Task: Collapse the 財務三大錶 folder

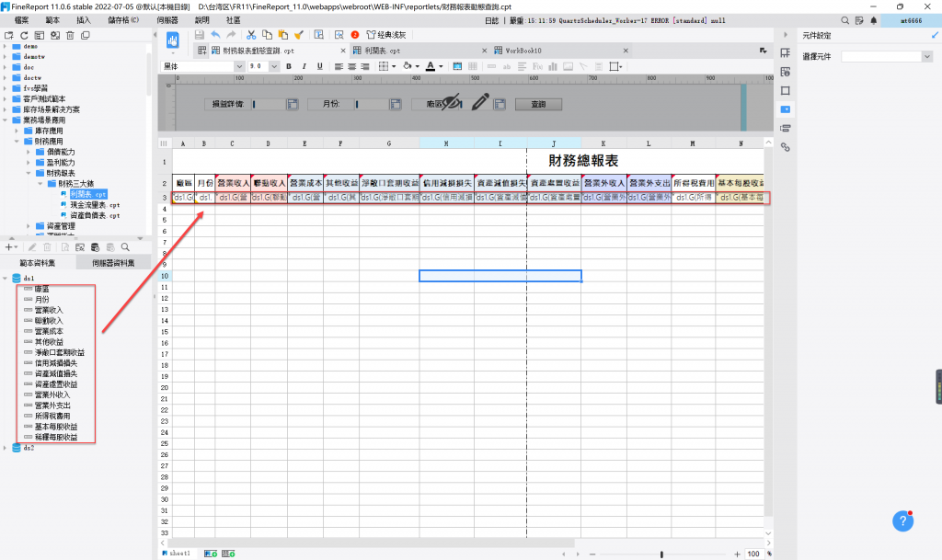Action: pyautogui.click(x=40, y=184)
